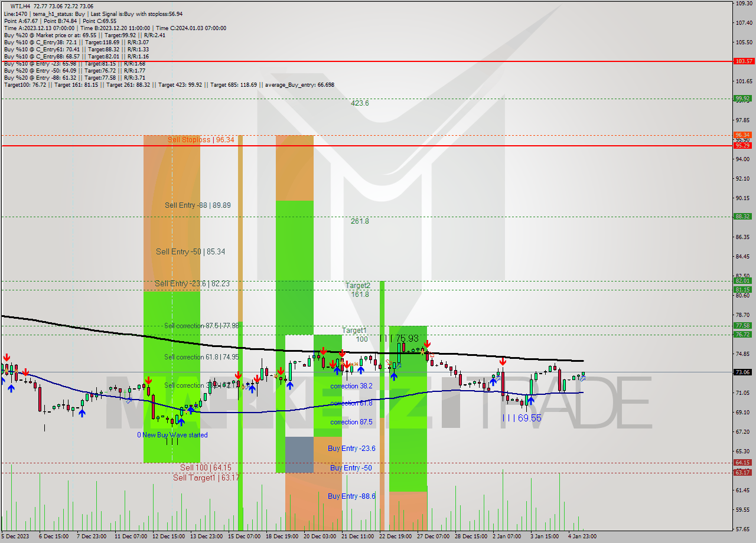Viewport: 756px width, 543px height.
Task: Click the green 82.01 price tag
Action: click(x=743, y=281)
